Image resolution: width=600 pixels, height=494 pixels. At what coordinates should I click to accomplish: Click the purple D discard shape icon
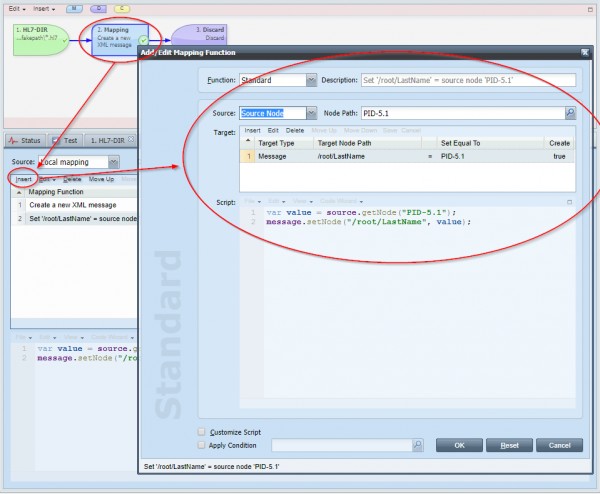pos(98,8)
